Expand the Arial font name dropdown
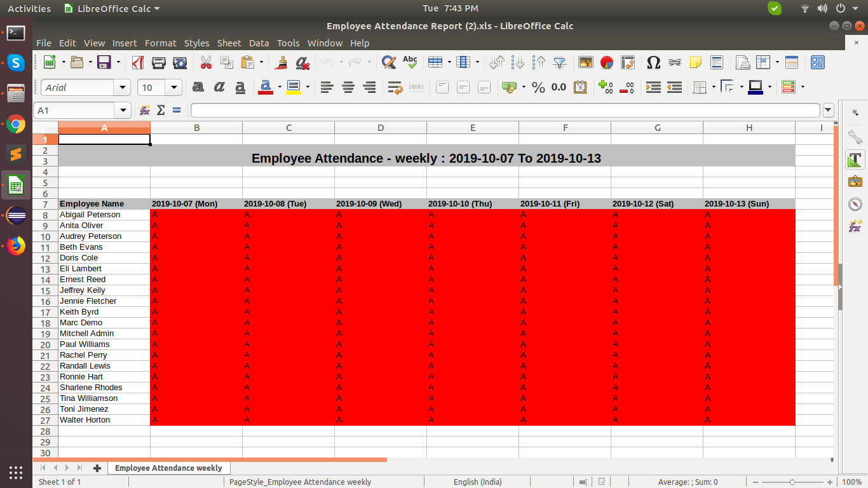 click(122, 87)
